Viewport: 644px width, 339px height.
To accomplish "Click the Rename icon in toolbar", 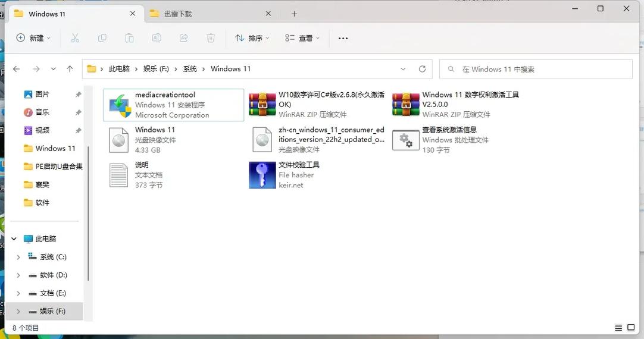I will [x=157, y=38].
